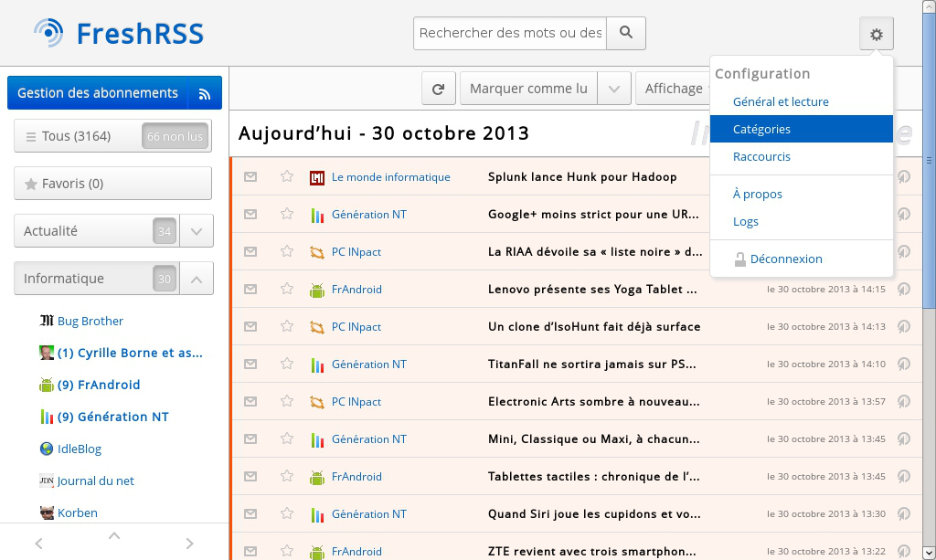Open the Journal du net feed link
This screenshot has height=560, width=936.
point(95,481)
